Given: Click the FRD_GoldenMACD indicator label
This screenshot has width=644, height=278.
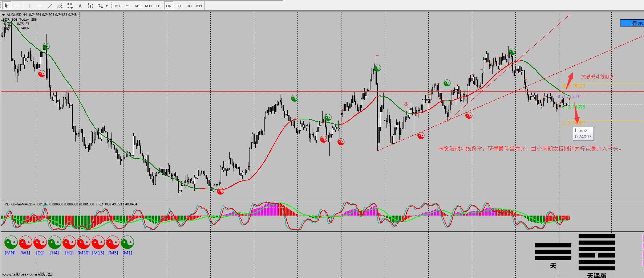Looking at the screenshot, I should (x=17, y=204).
